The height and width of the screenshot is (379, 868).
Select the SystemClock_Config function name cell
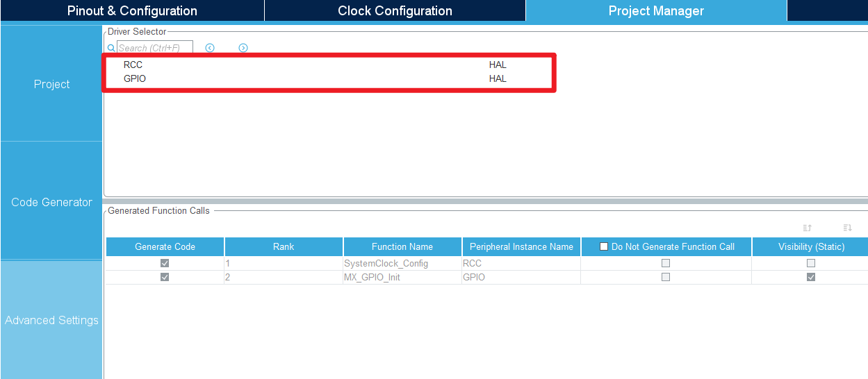(402, 263)
